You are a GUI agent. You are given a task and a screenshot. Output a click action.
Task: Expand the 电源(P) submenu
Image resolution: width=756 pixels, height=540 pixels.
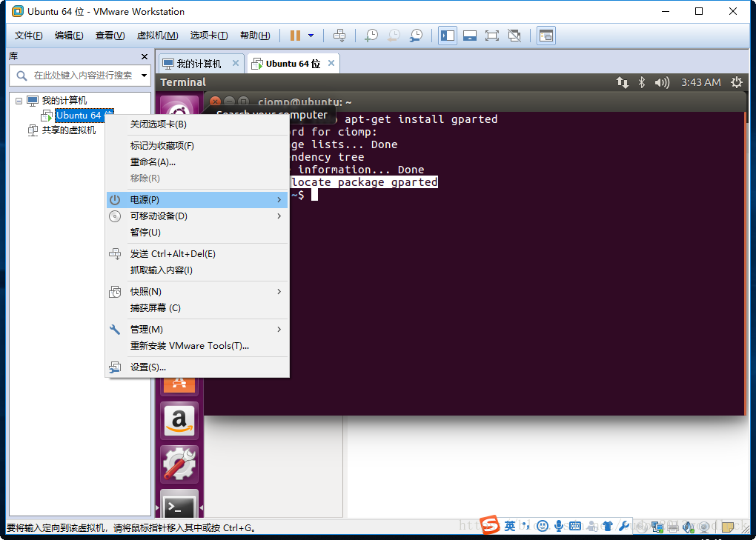198,199
